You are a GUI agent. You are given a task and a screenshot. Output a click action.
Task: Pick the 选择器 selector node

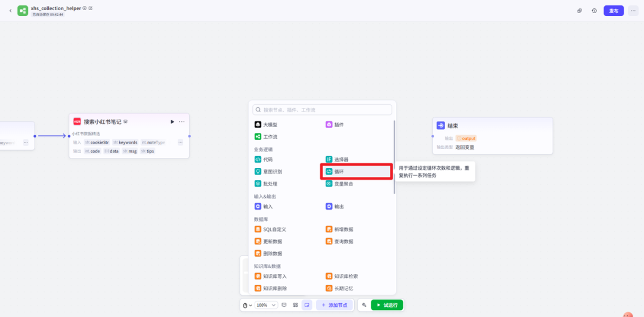(341, 160)
